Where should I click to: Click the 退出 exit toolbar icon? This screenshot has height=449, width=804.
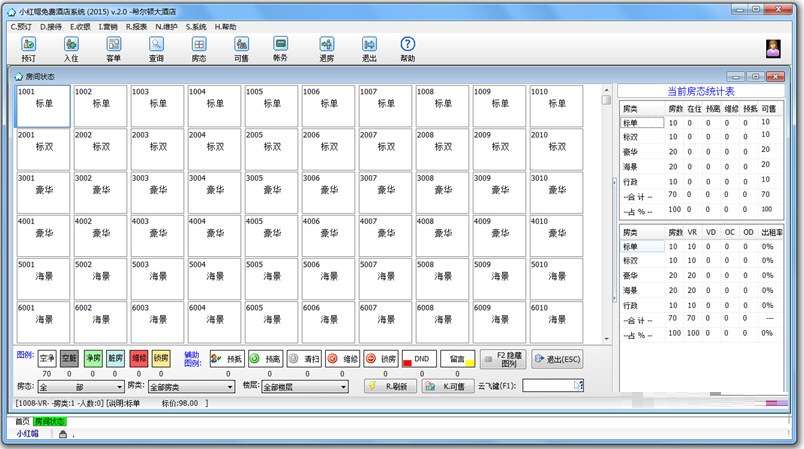[369, 49]
